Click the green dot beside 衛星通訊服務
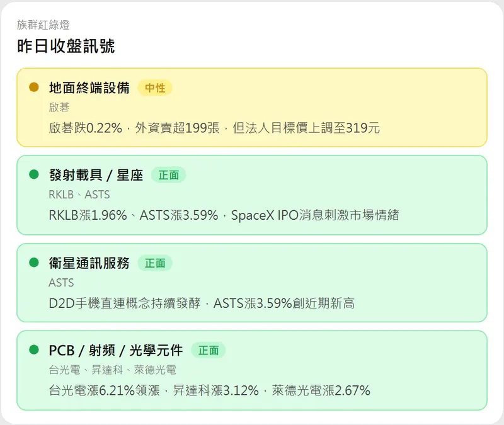 tap(34, 263)
